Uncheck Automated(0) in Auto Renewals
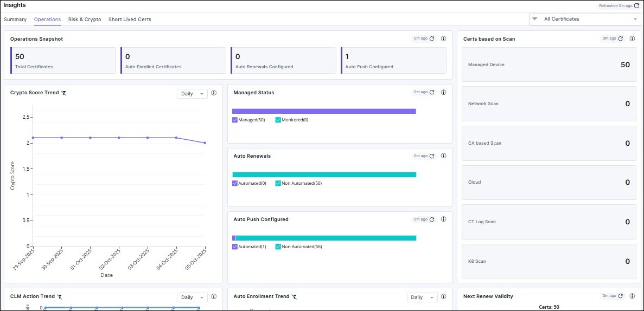The image size is (644, 311). (x=235, y=183)
